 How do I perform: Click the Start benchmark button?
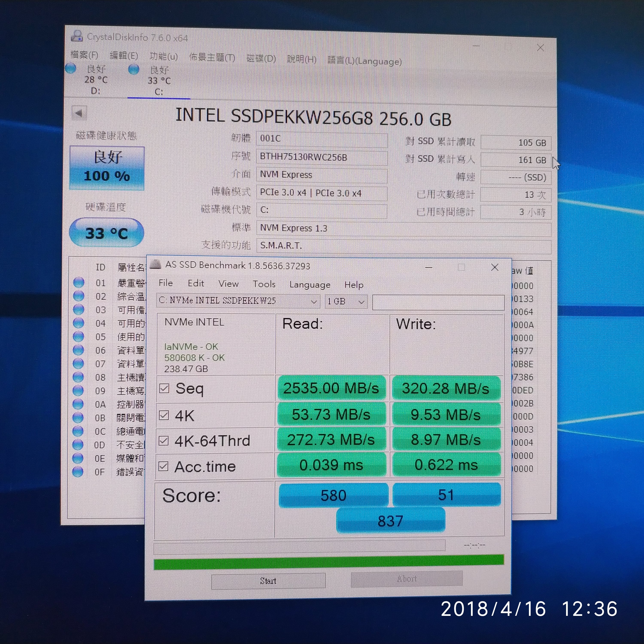click(268, 581)
